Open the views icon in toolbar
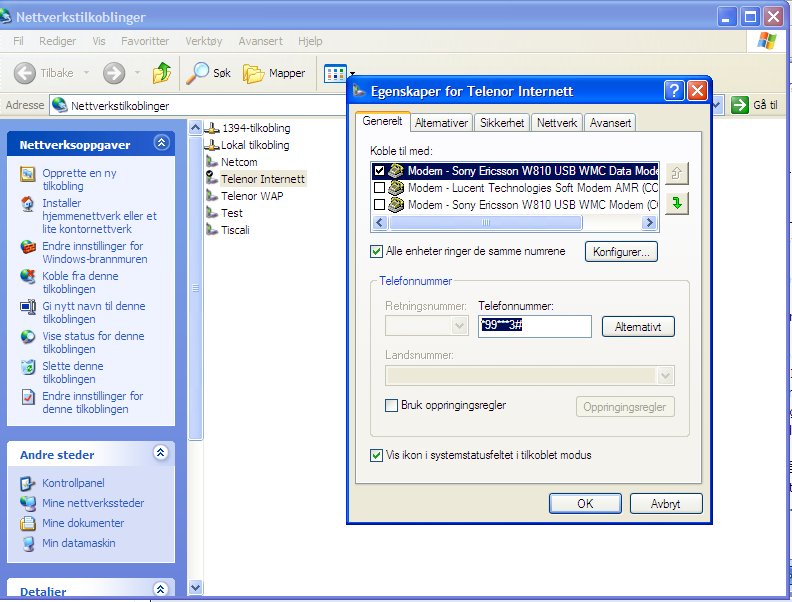The height and width of the screenshot is (602, 792). (335, 74)
